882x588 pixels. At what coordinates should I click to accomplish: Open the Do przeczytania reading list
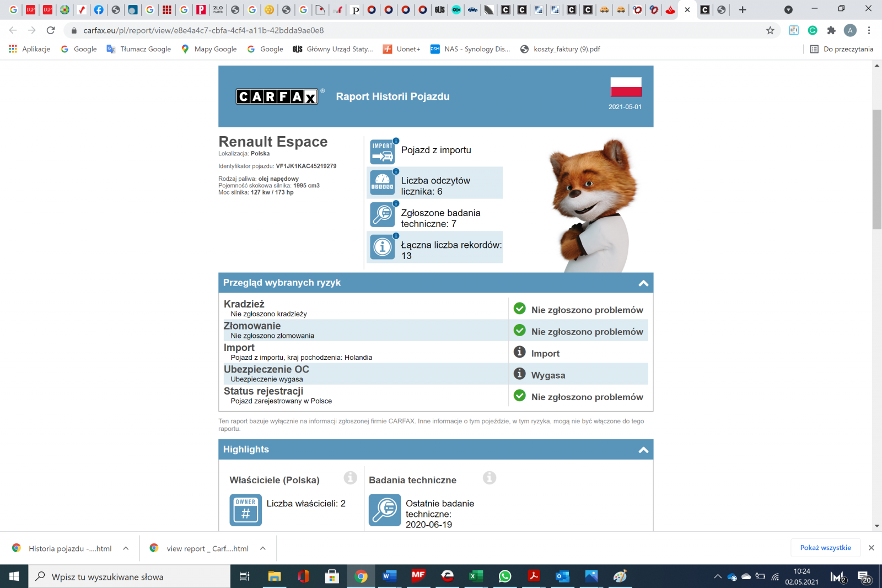point(841,49)
